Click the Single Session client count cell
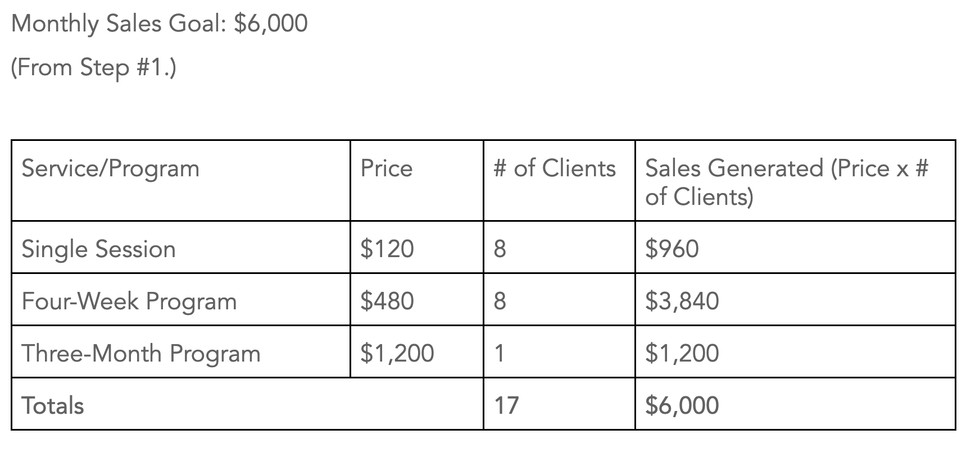 click(x=559, y=248)
